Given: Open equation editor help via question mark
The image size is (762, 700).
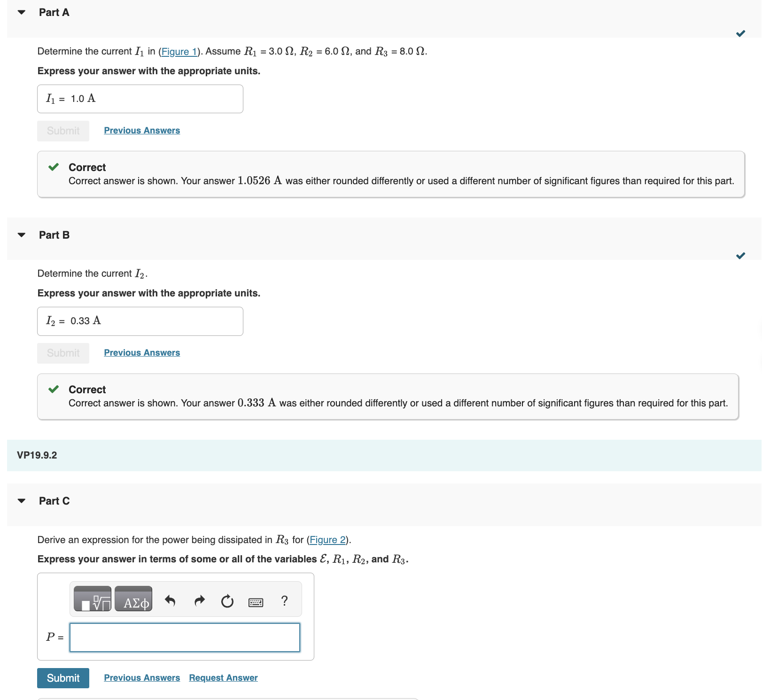Looking at the screenshot, I should pyautogui.click(x=284, y=600).
